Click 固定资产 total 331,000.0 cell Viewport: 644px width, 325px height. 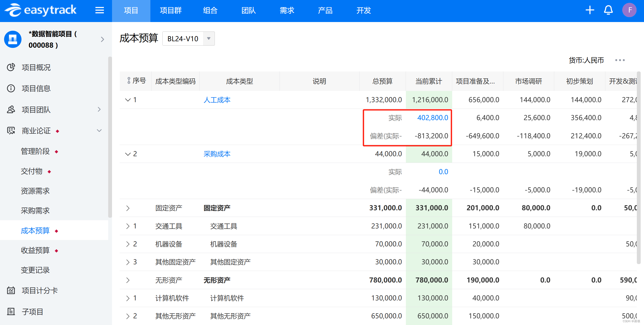pos(385,208)
